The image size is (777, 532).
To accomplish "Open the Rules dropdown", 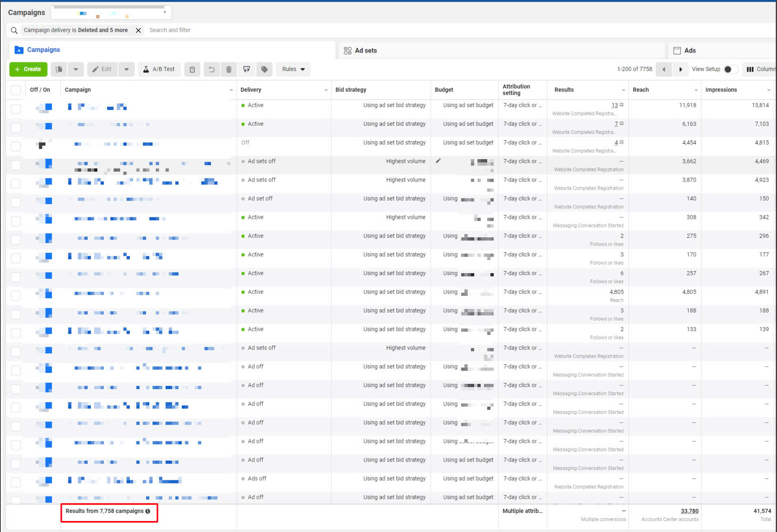I will [293, 69].
